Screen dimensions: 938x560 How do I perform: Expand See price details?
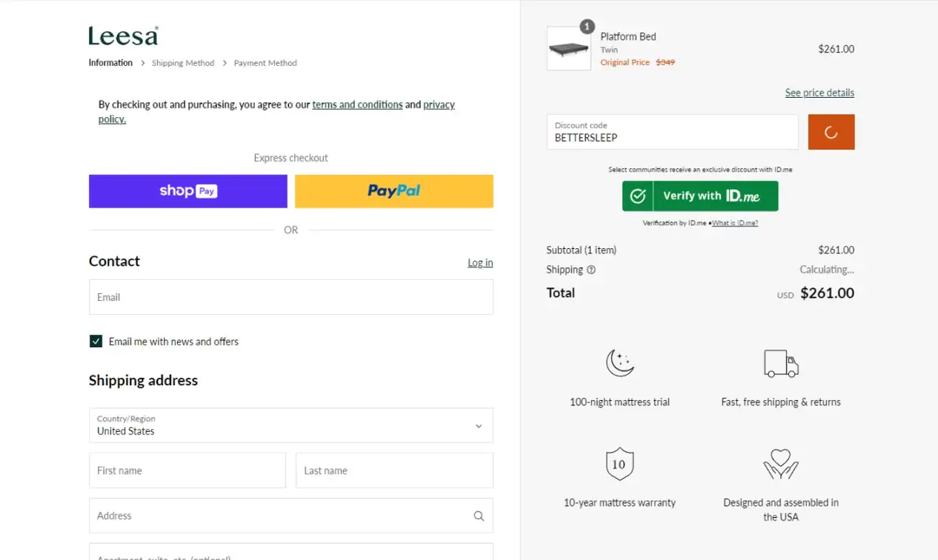(819, 93)
